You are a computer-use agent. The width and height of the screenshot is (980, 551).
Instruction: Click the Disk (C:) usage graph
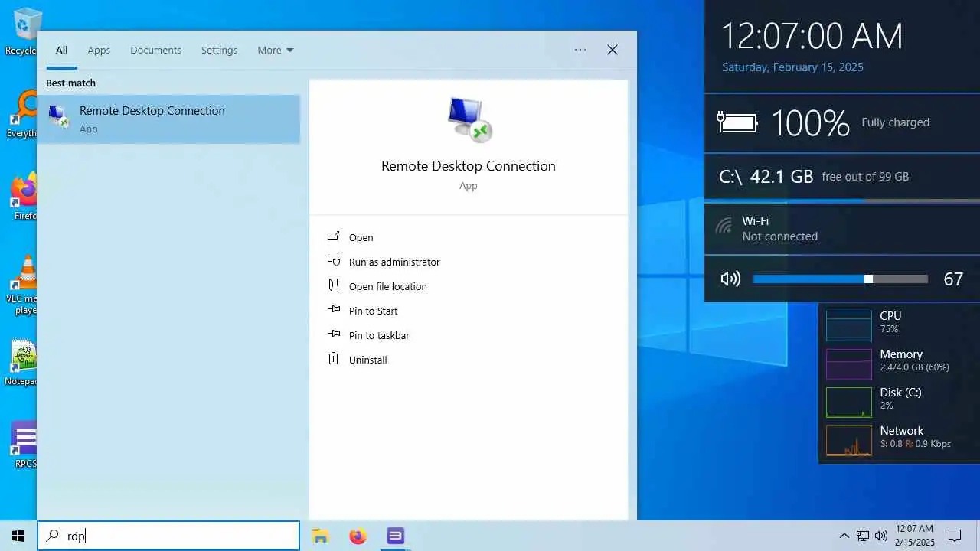pyautogui.click(x=849, y=402)
